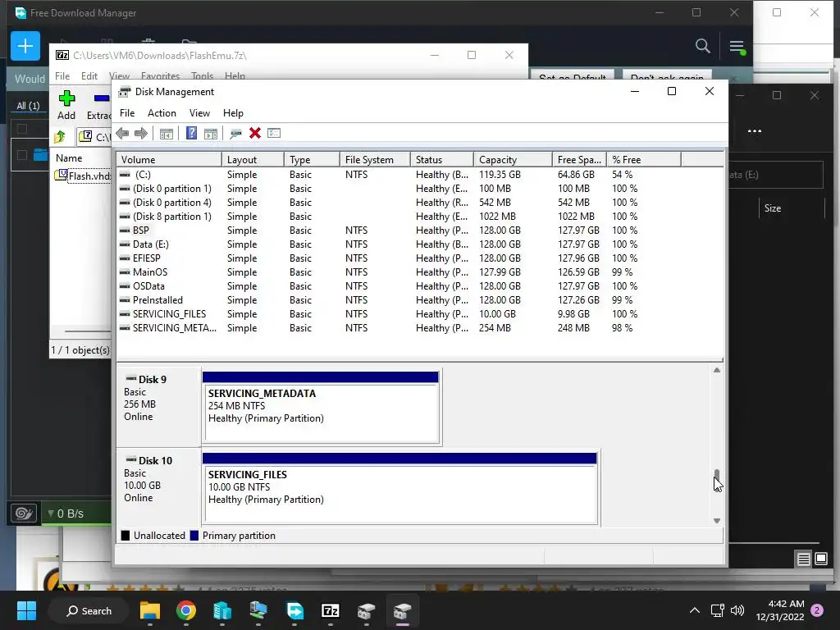Open 7-Zip window File menu
The width and height of the screenshot is (840, 630).
click(x=62, y=76)
